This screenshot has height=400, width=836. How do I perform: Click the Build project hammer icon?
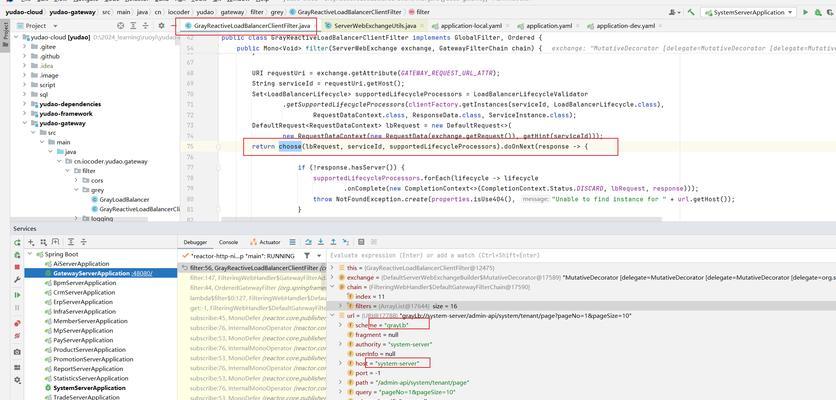(691, 12)
